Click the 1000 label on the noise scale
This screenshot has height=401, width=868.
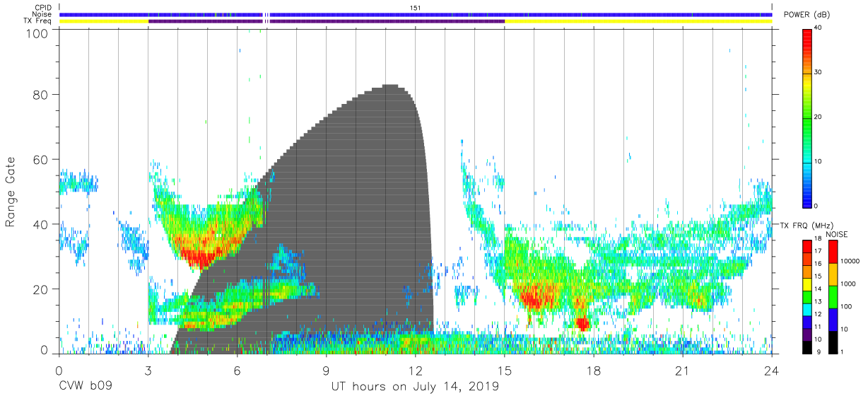[848, 284]
